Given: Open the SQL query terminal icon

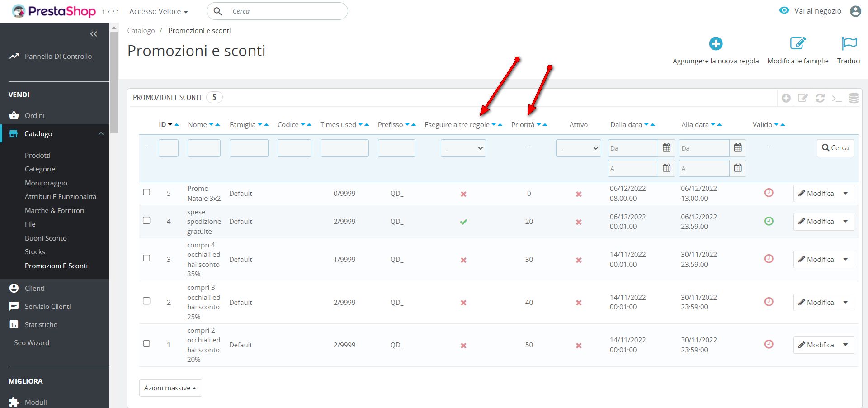Looking at the screenshot, I should [837, 98].
